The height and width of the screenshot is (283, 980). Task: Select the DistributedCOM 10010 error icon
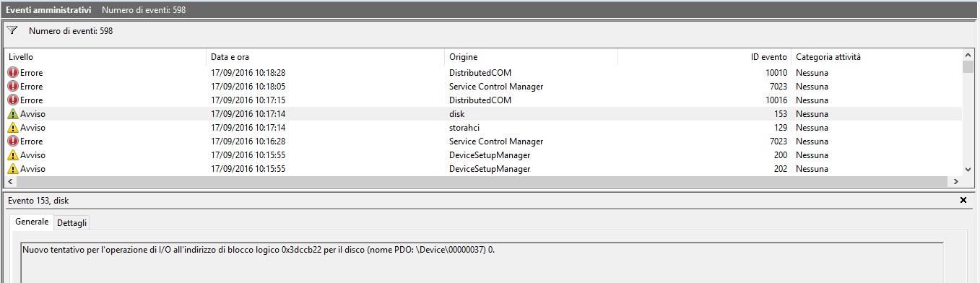pos(13,73)
